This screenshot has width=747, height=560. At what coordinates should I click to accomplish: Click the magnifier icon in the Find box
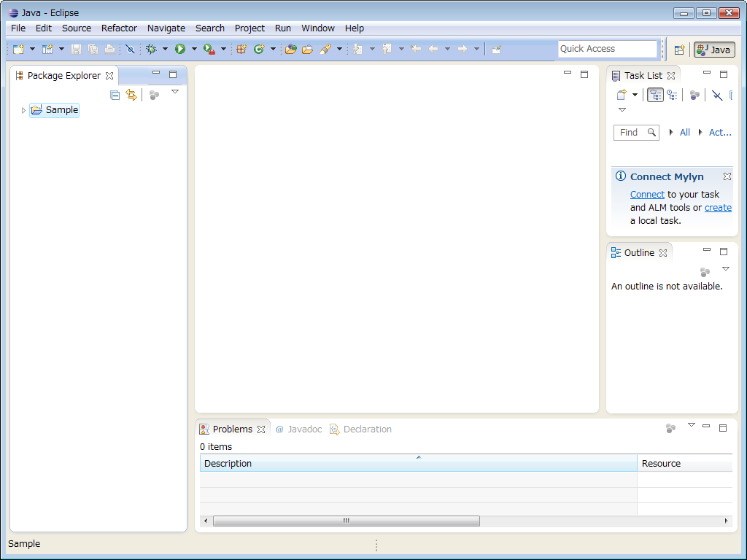pyautogui.click(x=651, y=133)
